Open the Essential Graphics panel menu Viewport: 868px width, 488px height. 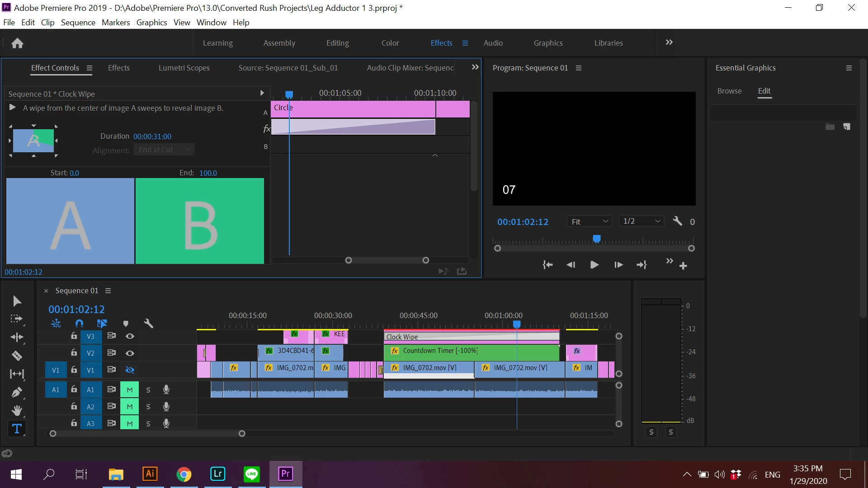click(x=849, y=68)
